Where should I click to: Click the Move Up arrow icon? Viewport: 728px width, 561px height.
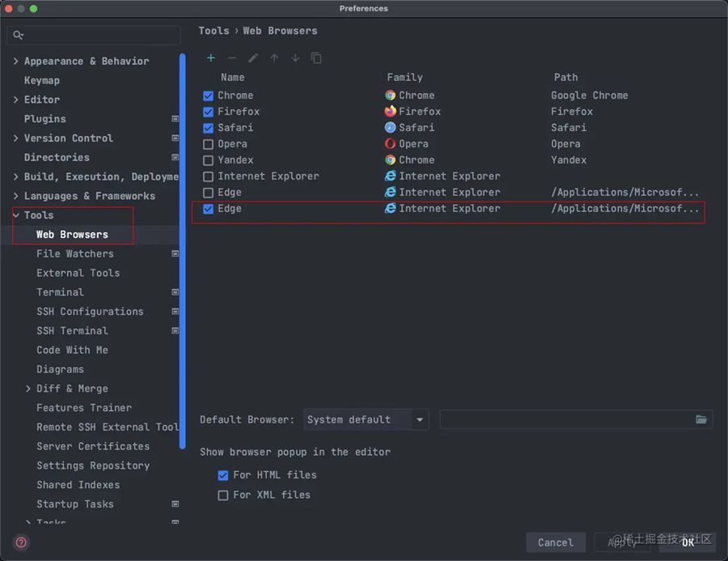274,58
